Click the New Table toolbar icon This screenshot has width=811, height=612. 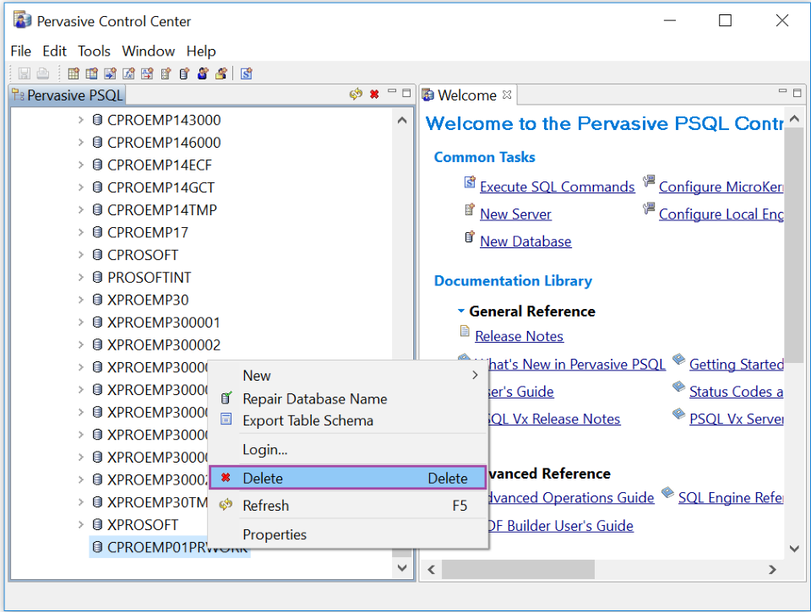73,73
